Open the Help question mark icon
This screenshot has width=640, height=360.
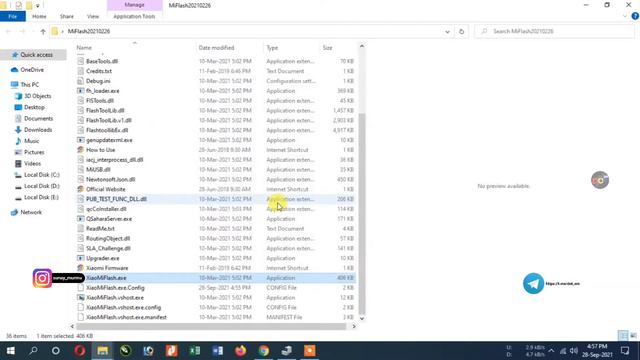[635, 16]
